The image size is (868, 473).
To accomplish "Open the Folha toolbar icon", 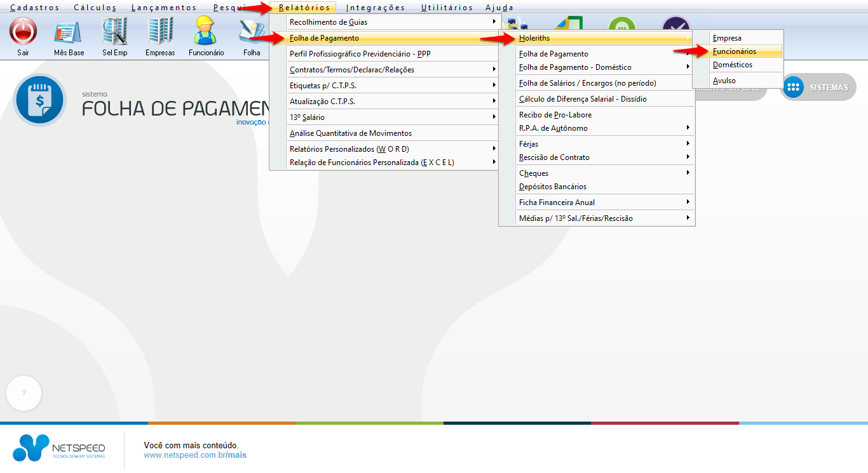I will tap(252, 33).
